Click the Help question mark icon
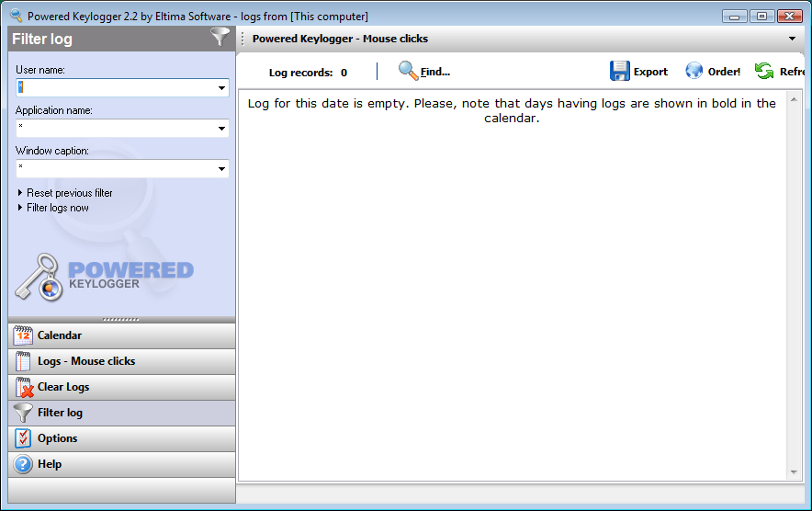This screenshot has height=511, width=812. (x=23, y=464)
